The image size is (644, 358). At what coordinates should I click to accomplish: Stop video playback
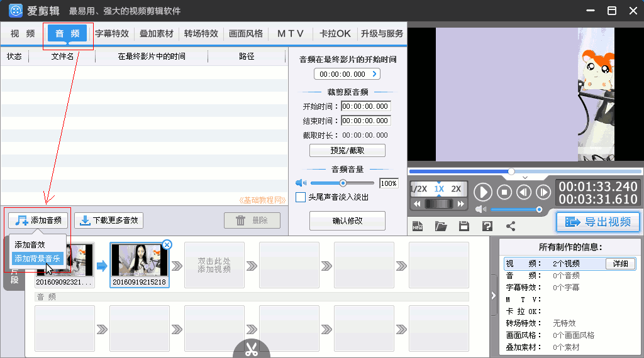pos(504,192)
